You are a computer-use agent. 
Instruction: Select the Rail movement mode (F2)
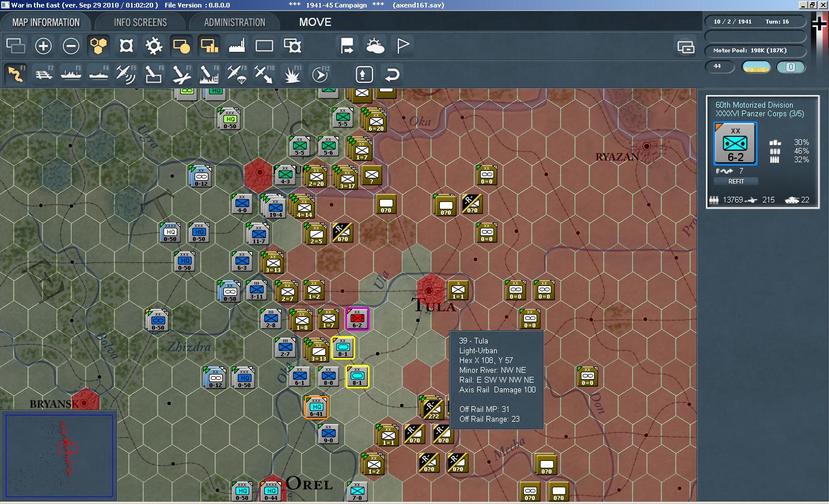[x=44, y=74]
